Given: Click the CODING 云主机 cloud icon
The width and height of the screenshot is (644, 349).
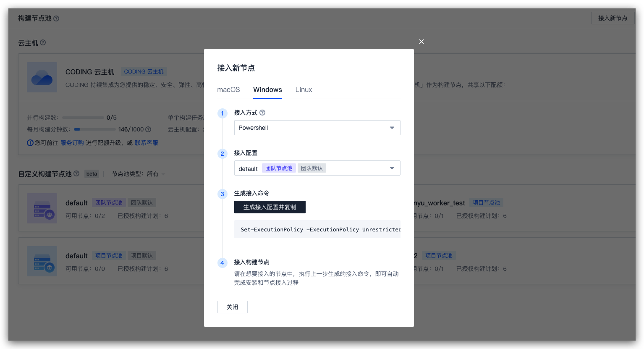Looking at the screenshot, I should tap(42, 77).
